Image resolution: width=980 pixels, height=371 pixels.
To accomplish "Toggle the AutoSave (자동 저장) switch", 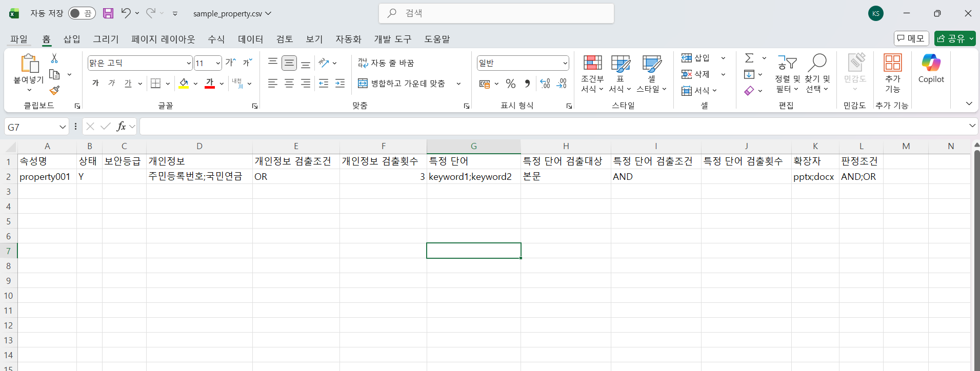I will coord(82,13).
